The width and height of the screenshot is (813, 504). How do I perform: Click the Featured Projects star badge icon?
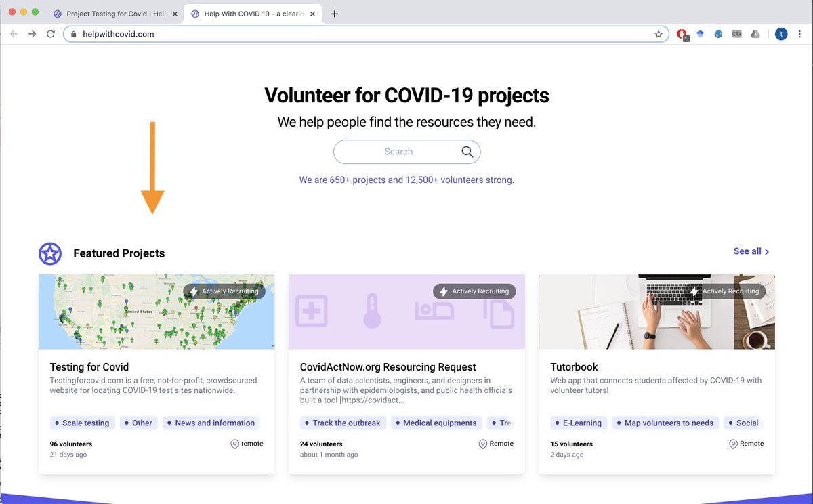[50, 253]
